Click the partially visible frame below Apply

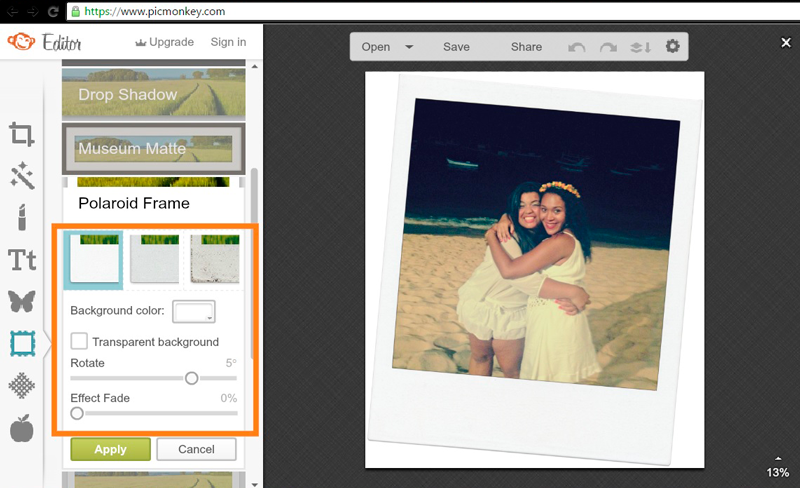pyautogui.click(x=154, y=480)
